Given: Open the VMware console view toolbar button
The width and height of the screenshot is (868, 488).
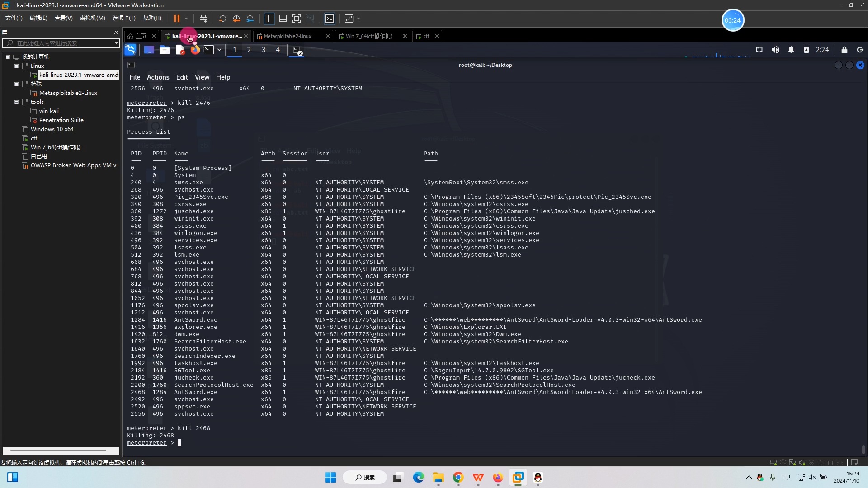Looking at the screenshot, I should [330, 19].
